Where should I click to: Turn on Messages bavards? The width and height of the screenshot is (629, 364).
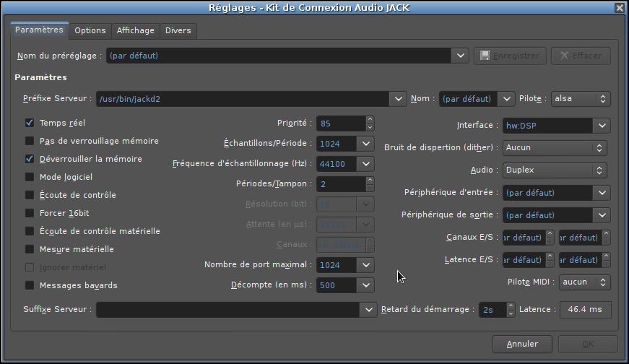tap(30, 285)
